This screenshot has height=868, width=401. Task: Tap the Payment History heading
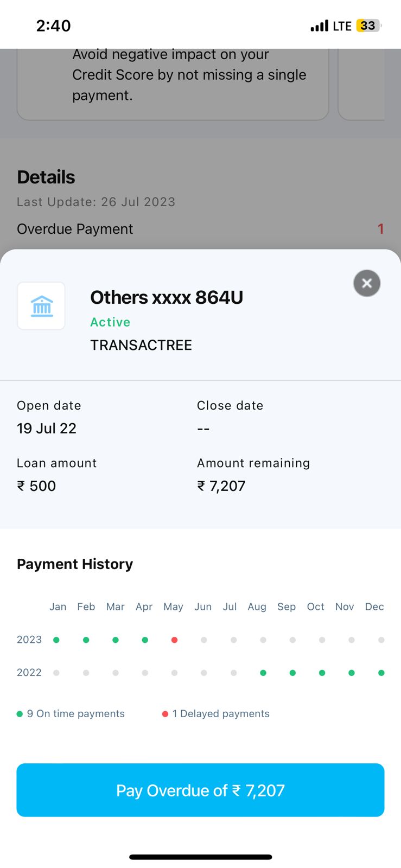[75, 564]
